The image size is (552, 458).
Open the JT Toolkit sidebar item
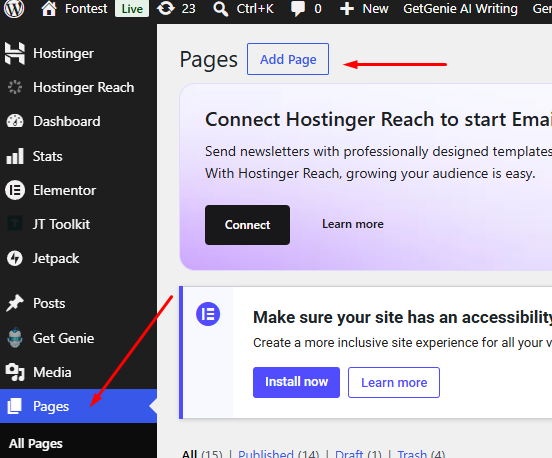78,224
